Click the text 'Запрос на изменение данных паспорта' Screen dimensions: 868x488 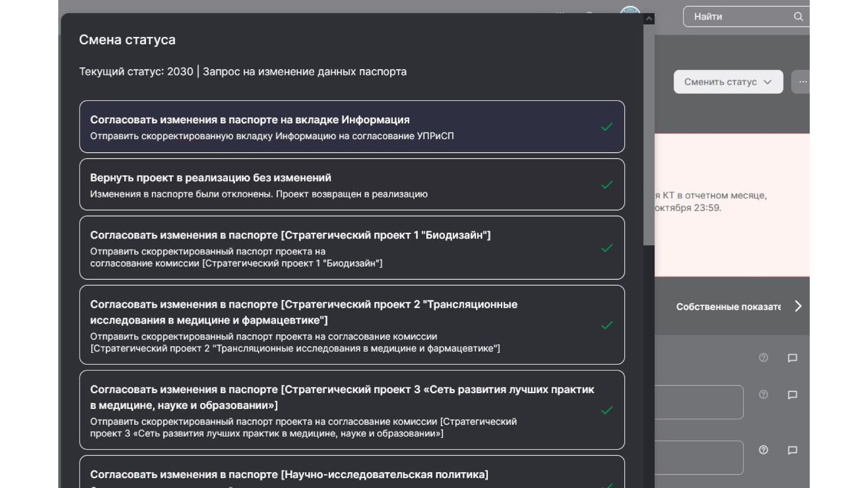pos(305,72)
